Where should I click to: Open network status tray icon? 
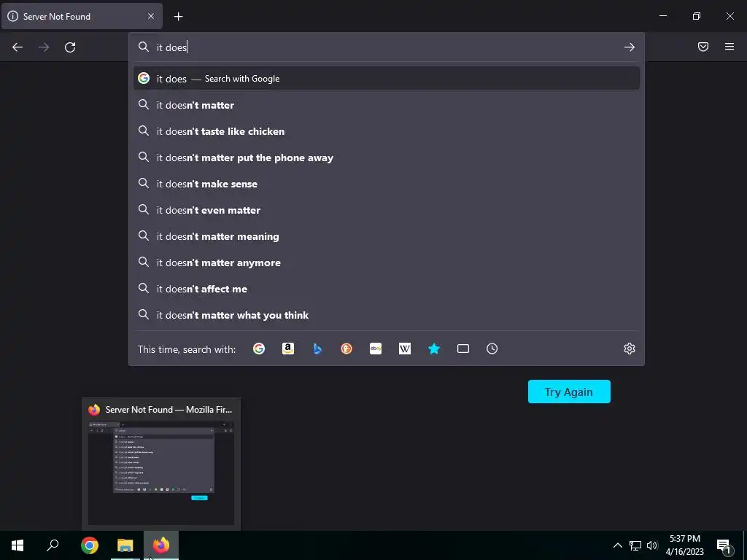[x=635, y=545]
